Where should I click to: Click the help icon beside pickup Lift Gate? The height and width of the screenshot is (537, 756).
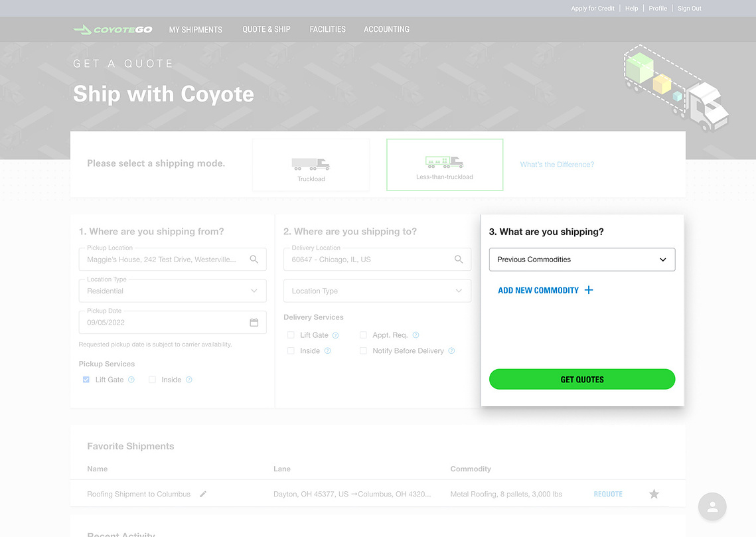pyautogui.click(x=131, y=380)
